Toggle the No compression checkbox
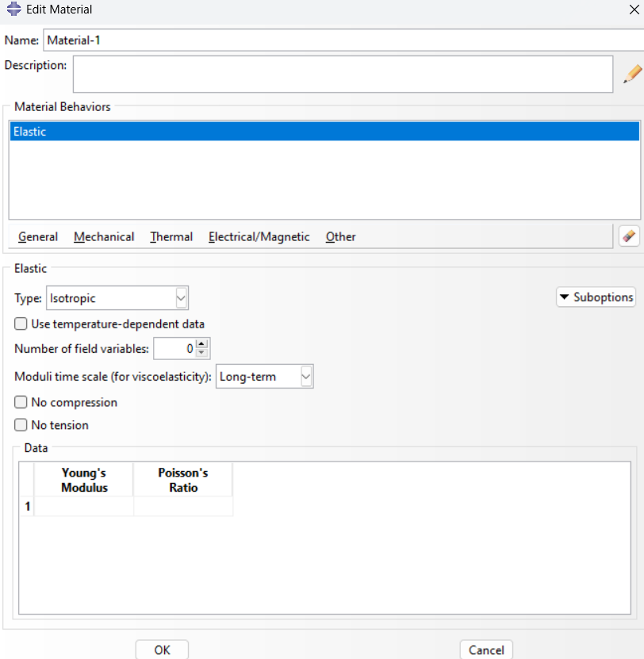This screenshot has height=659, width=644. [x=21, y=402]
